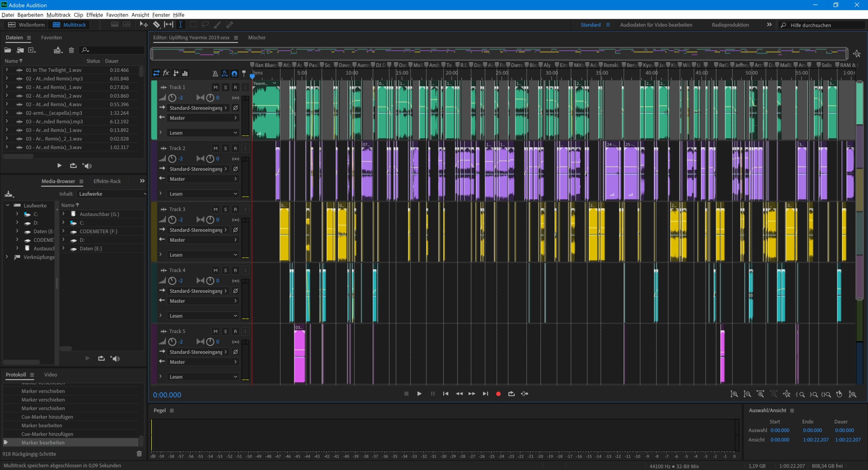Toggle the snapping magnet icon
This screenshot has width=868, height=470.
tap(234, 73)
